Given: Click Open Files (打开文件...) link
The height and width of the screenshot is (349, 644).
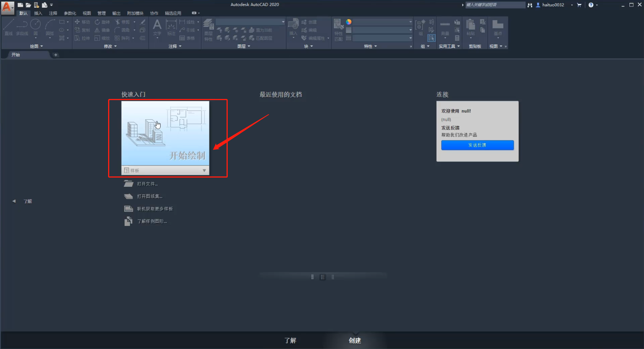Looking at the screenshot, I should [x=147, y=184].
